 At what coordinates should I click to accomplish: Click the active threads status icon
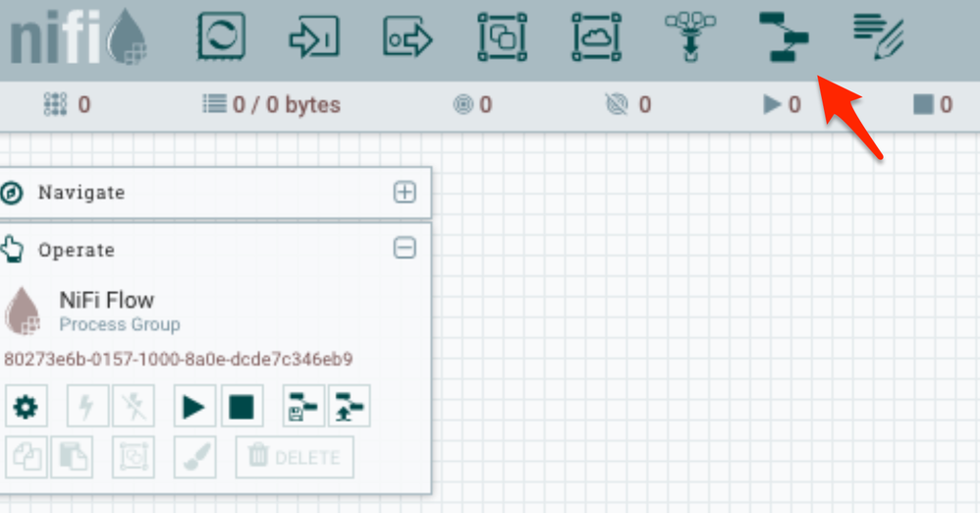click(x=55, y=104)
